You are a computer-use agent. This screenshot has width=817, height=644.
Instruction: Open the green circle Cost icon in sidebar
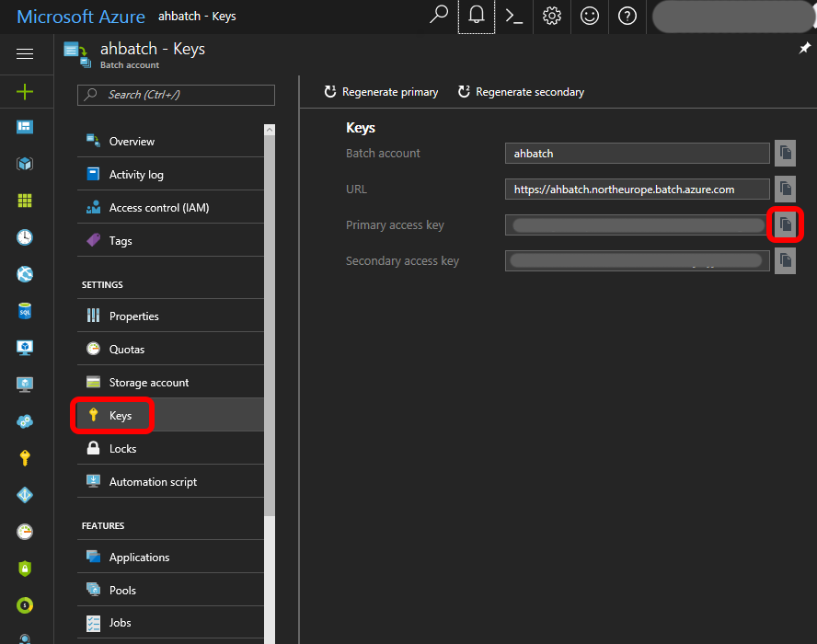25,605
